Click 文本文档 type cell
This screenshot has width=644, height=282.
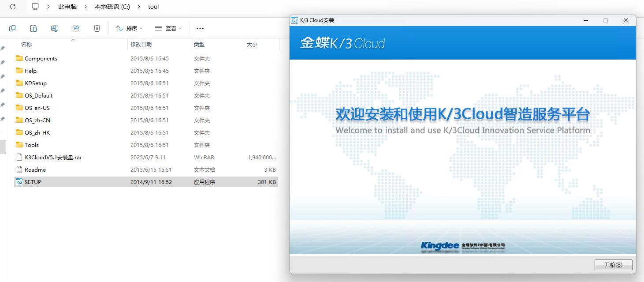205,169
